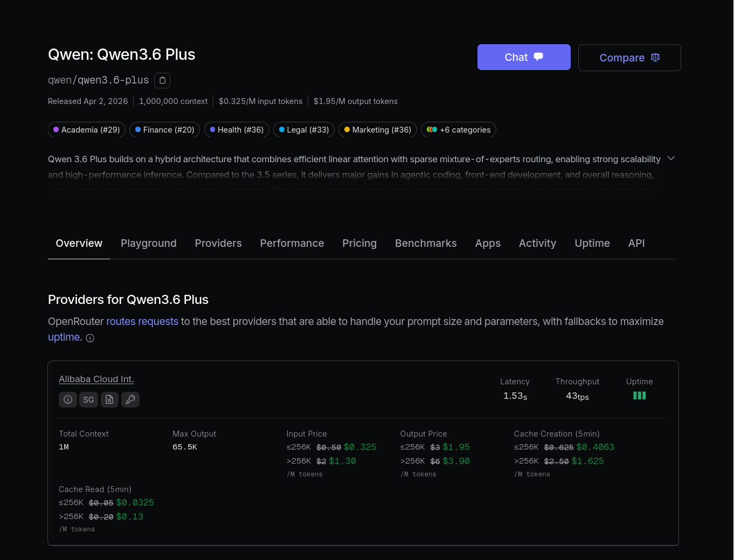The height and width of the screenshot is (560, 734).
Task: Click the 1M total context value
Action: coord(64,447)
